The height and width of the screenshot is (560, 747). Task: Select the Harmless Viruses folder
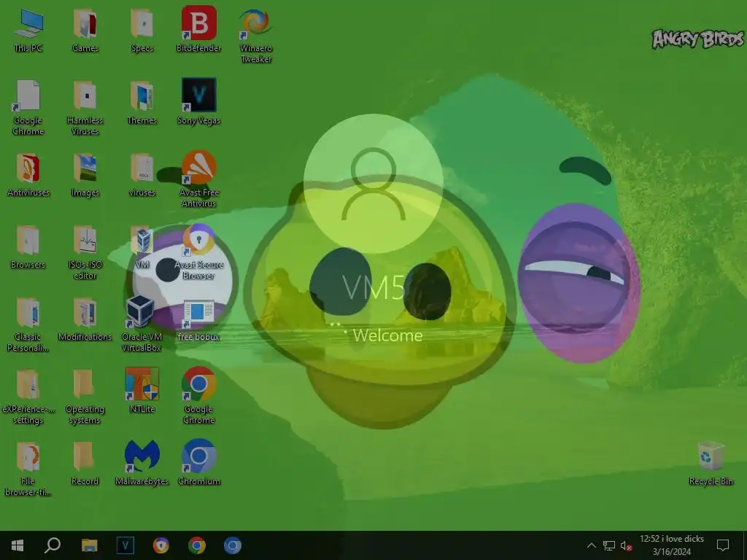85,108
